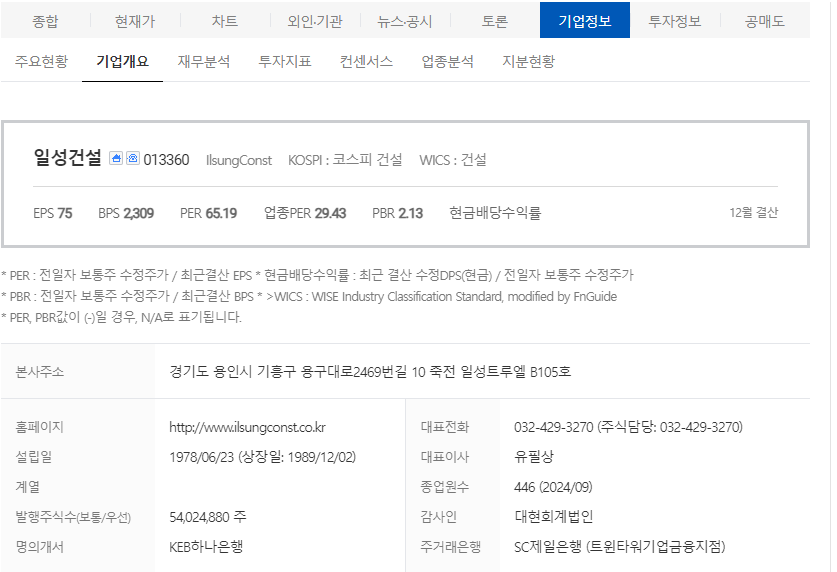837x572 pixels.
Task: Click the 본사주소 address value
Action: coord(370,371)
